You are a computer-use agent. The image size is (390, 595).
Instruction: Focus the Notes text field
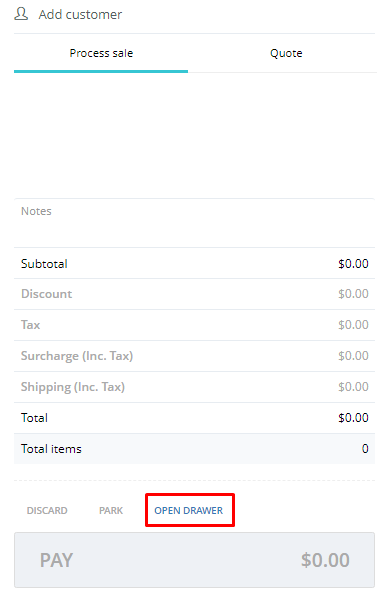194,222
